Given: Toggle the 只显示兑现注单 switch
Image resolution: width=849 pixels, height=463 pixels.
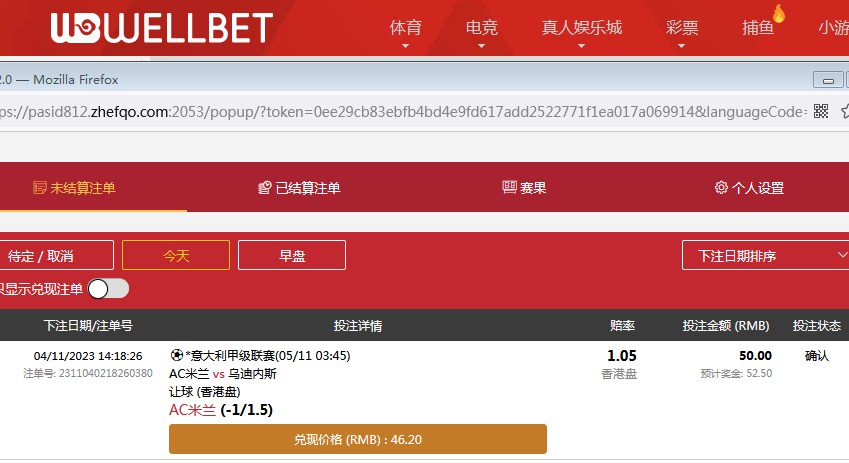Looking at the screenshot, I should [108, 289].
